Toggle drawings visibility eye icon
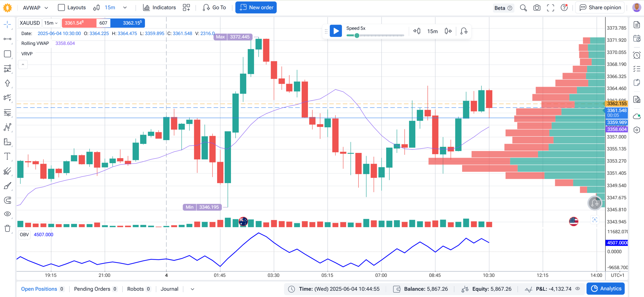644x297 pixels. pyautogui.click(x=7, y=214)
